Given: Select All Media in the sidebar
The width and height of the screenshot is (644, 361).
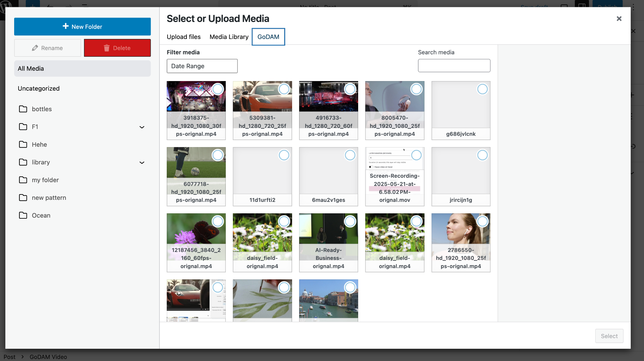Looking at the screenshot, I should 82,68.
